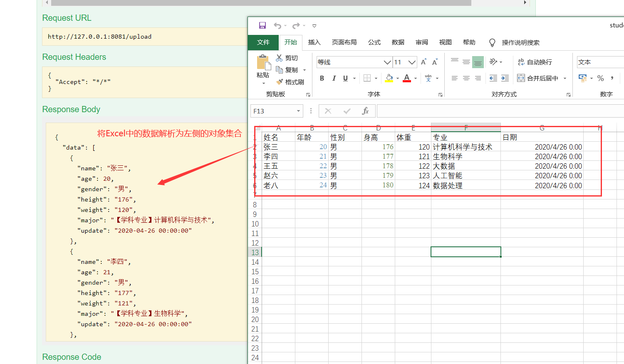Open the 字体 font dialog launcher
This screenshot has width=624, height=364.
click(x=441, y=95)
